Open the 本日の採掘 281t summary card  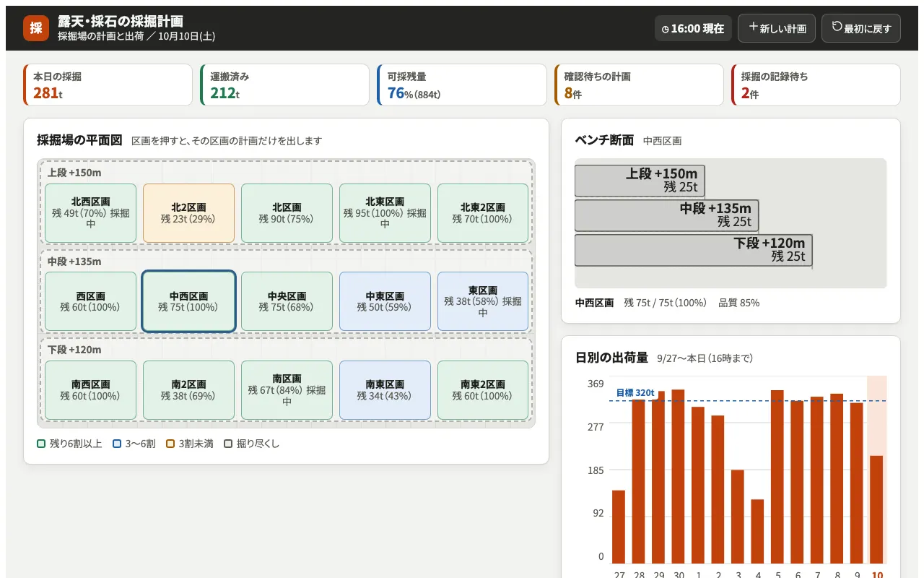108,85
